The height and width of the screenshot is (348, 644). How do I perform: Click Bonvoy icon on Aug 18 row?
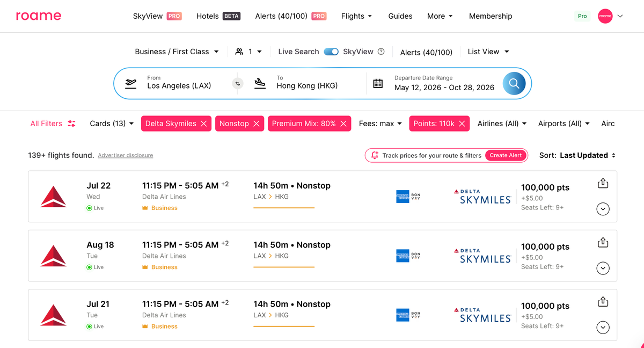[416, 256]
